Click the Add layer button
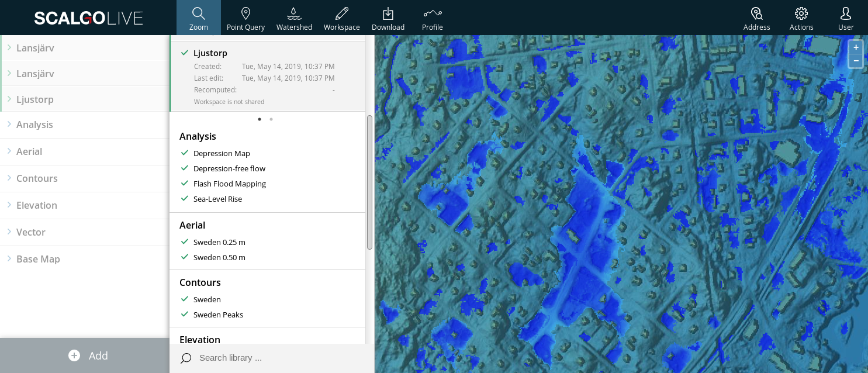The image size is (868, 373). pos(85,355)
